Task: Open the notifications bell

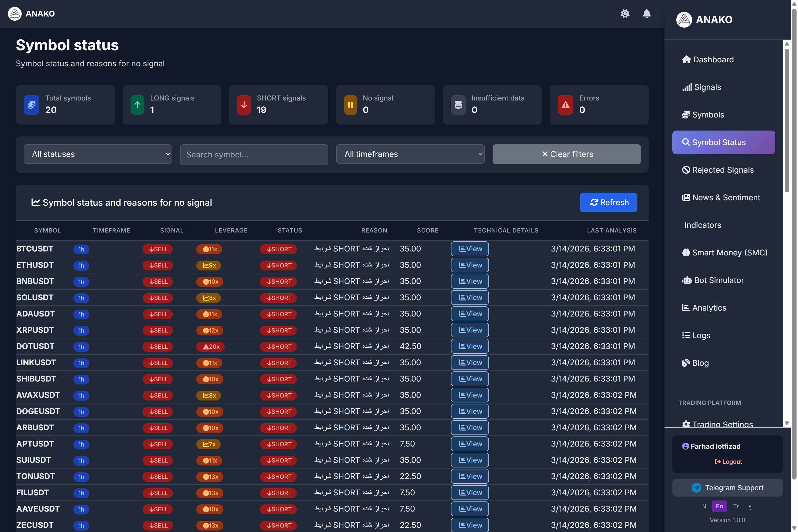Action: pos(646,14)
